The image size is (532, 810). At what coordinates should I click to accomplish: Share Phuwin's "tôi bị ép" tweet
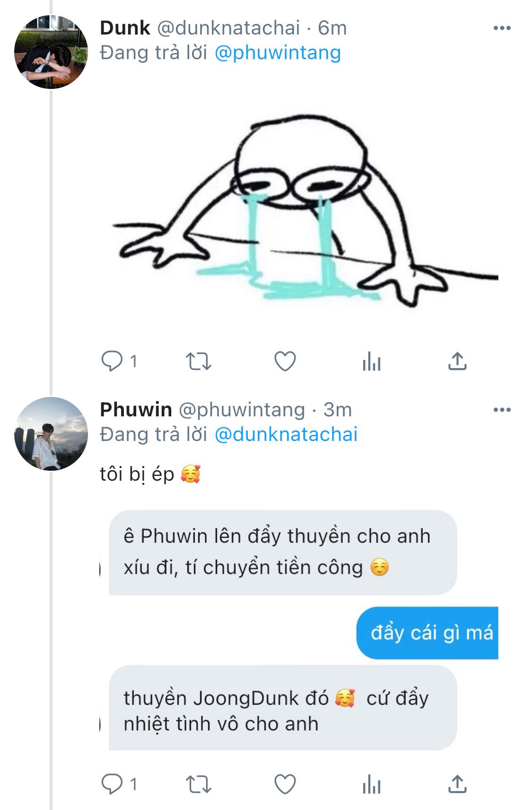tap(457, 784)
